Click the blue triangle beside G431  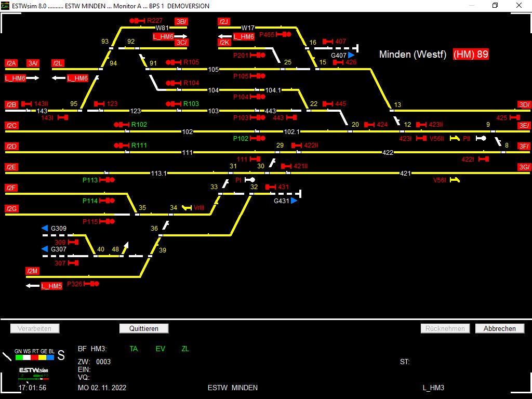click(x=294, y=200)
